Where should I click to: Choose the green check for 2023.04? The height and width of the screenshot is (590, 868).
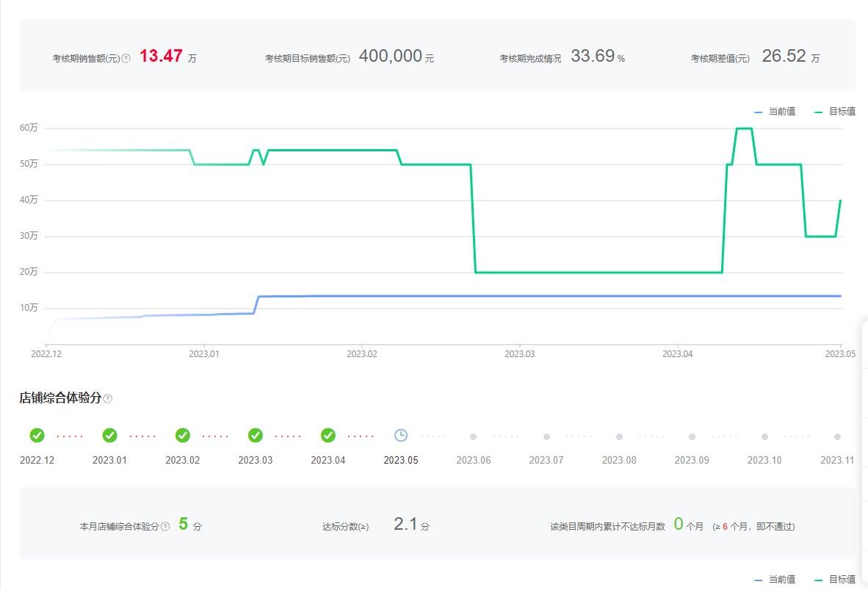click(328, 436)
